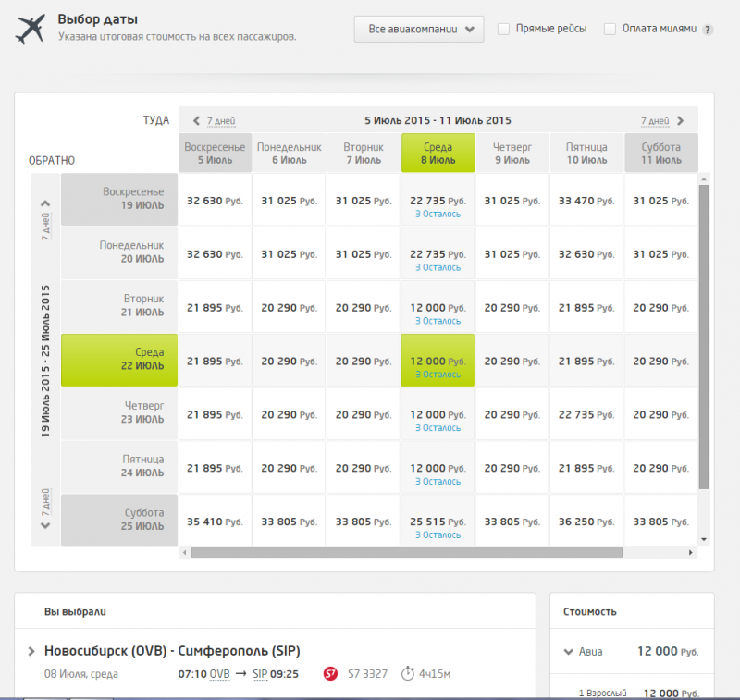Go to next outbound week arrow
This screenshot has width=740, height=700.
click(x=681, y=120)
